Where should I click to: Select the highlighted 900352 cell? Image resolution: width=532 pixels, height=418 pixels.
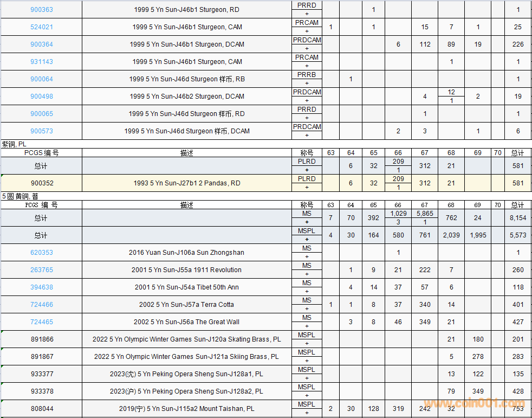tap(42, 183)
